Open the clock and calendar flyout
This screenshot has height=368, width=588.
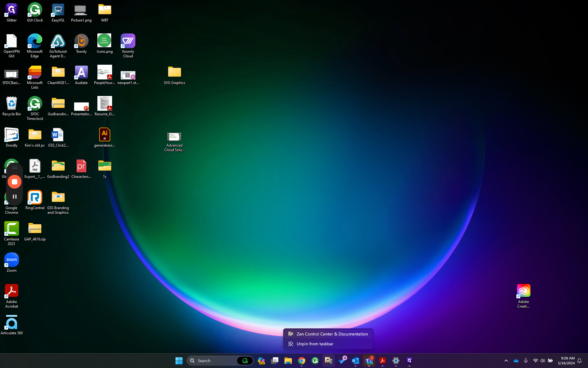[566, 361]
